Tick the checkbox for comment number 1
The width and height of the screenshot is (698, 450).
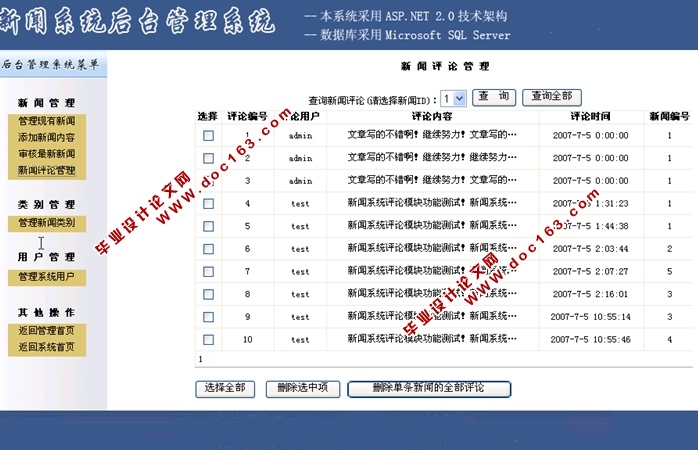coord(208,136)
